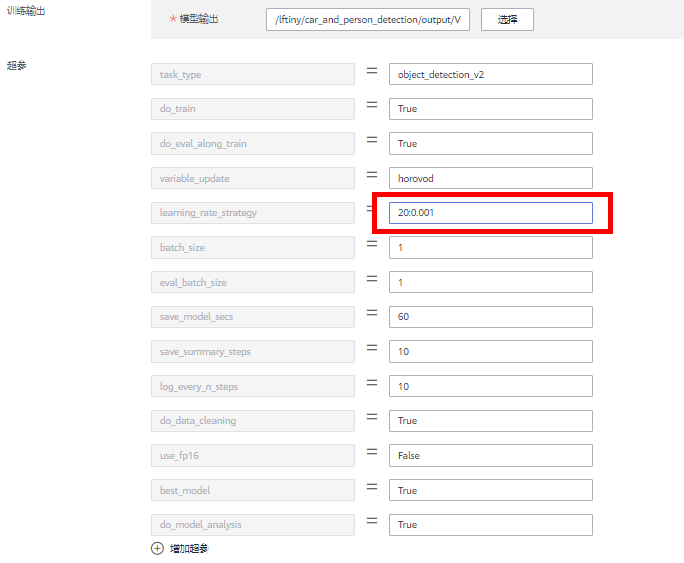
Task: Click the do_train value field
Action: 490,109
